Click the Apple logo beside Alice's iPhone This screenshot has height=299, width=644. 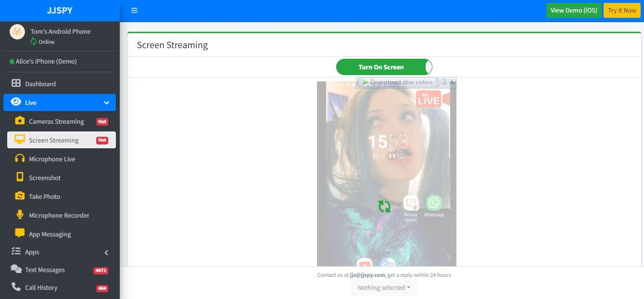[x=12, y=61]
